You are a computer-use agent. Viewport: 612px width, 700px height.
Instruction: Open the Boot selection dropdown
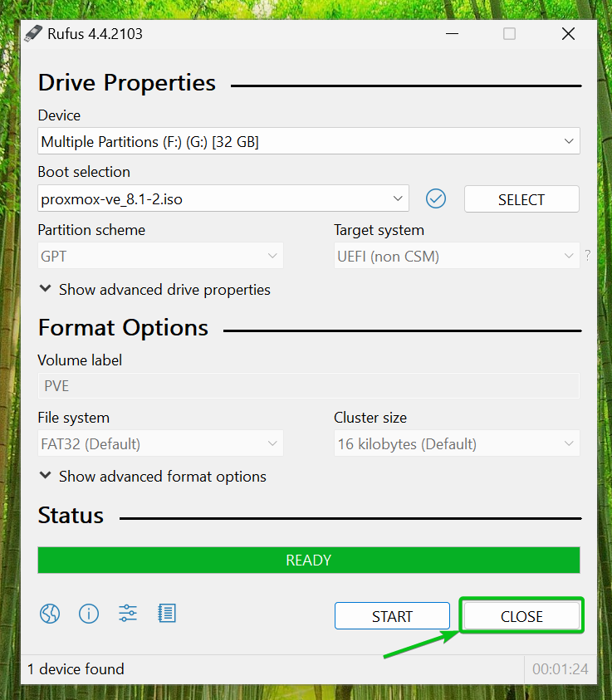point(223,198)
